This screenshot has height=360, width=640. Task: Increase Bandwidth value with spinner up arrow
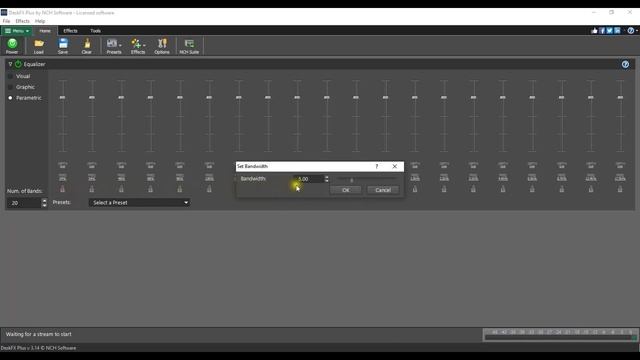[327, 177]
